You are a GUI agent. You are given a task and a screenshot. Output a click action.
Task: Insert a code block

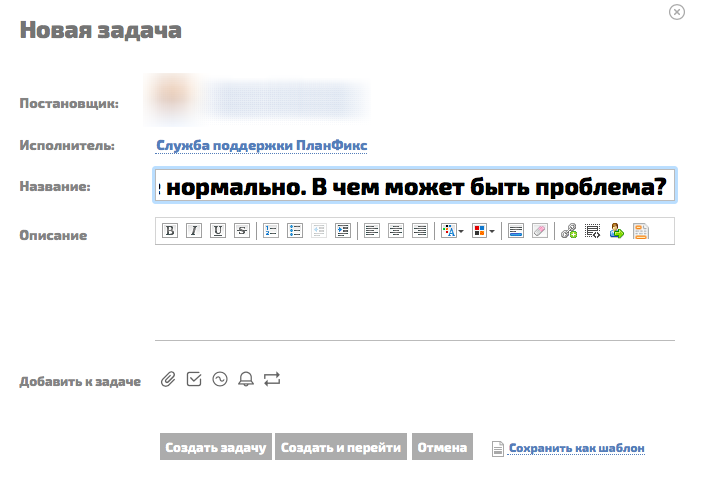[593, 231]
